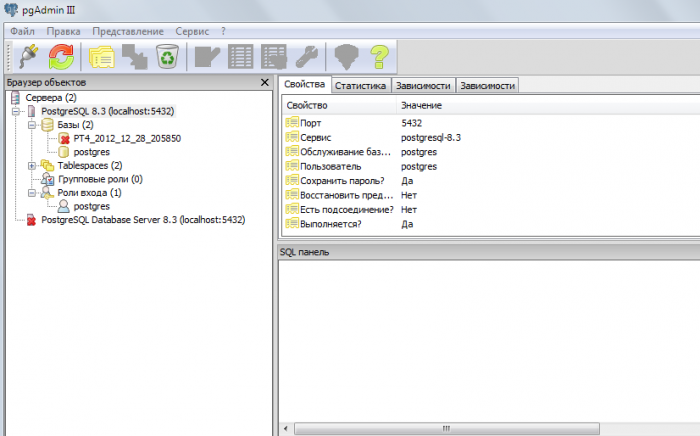Click disconnected icon of PostgreSQL Database Server 8.3

tap(31, 220)
